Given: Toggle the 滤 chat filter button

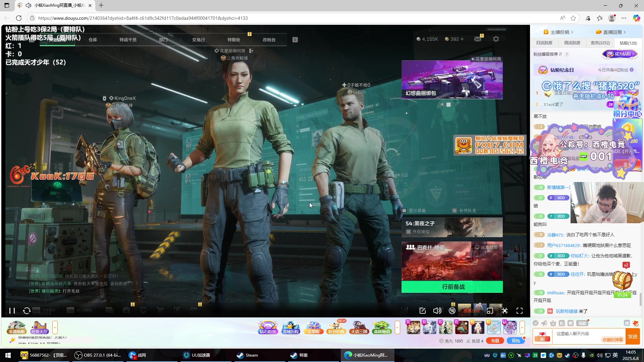Looking at the screenshot, I should click(627, 323).
